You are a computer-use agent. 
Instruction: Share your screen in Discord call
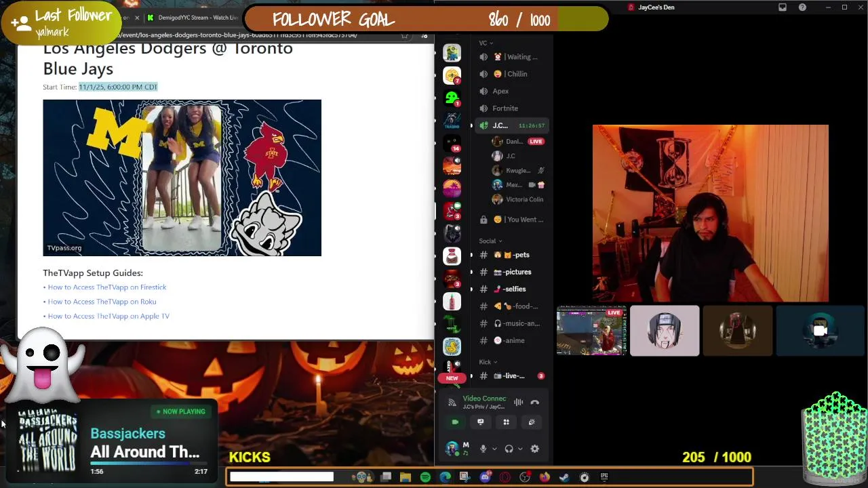click(x=480, y=422)
